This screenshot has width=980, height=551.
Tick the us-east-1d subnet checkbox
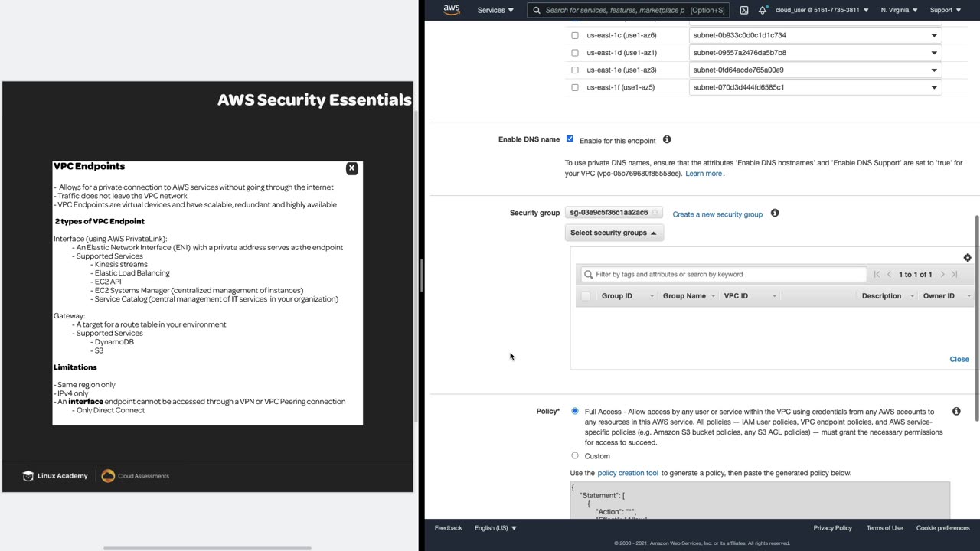tap(575, 52)
